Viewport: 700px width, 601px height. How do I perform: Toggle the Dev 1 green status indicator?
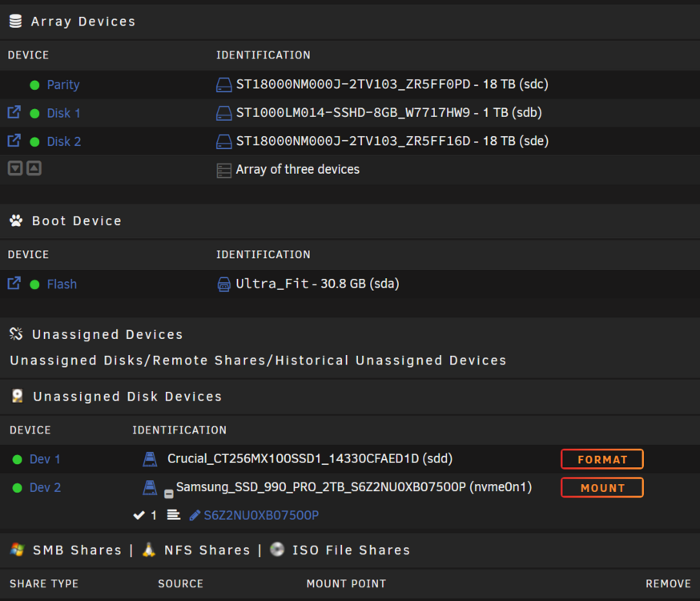pyautogui.click(x=18, y=459)
